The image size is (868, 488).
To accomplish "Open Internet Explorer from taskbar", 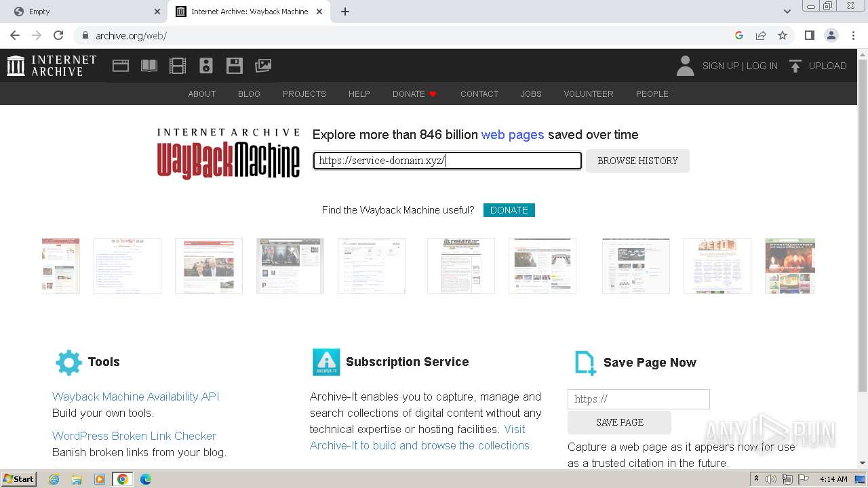I will pos(54,479).
